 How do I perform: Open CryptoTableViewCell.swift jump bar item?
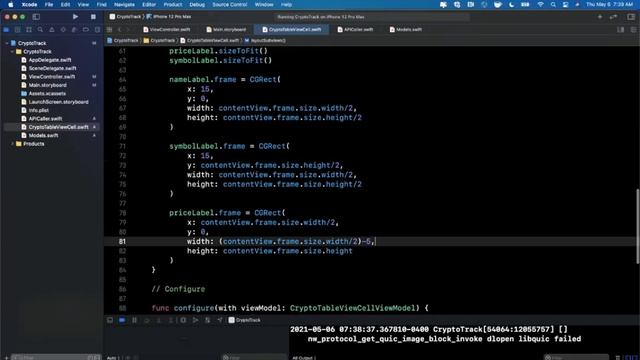(209, 40)
